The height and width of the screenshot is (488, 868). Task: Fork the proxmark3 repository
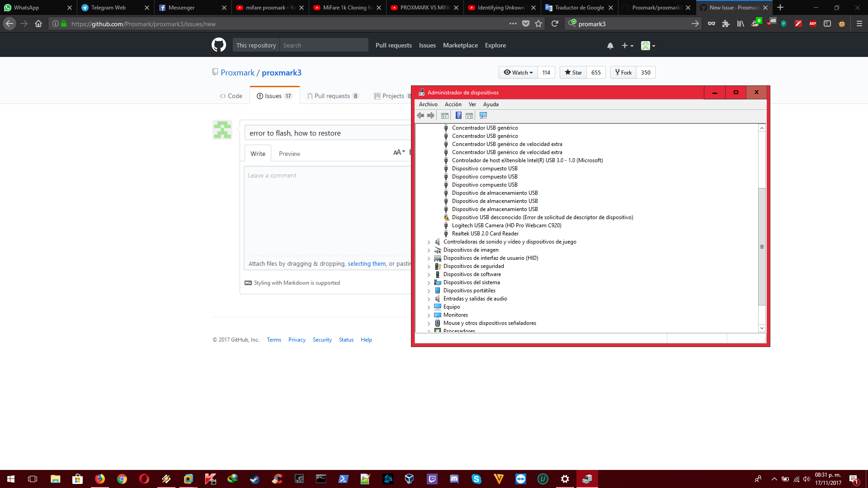pyautogui.click(x=623, y=72)
